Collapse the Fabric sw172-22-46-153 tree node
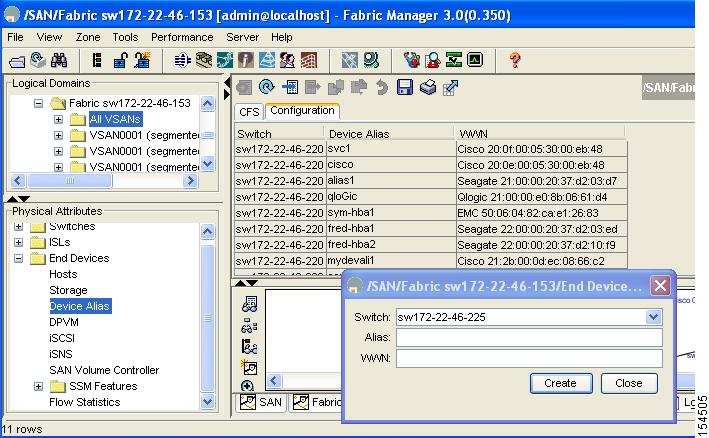This screenshot has width=709, height=438. (38, 104)
